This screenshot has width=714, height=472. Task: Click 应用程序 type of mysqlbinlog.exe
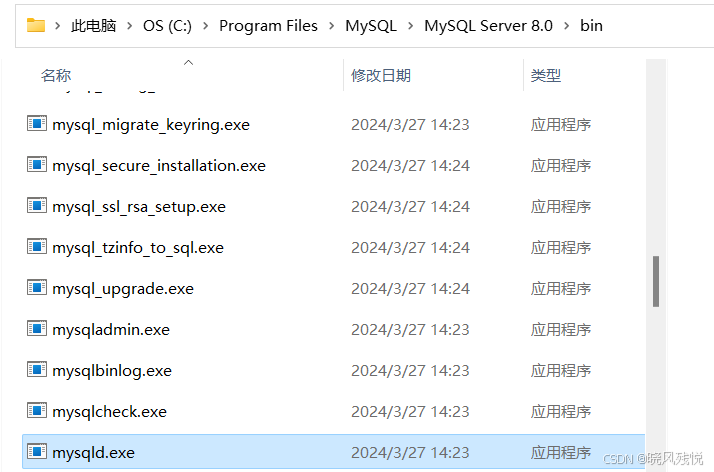[561, 370]
